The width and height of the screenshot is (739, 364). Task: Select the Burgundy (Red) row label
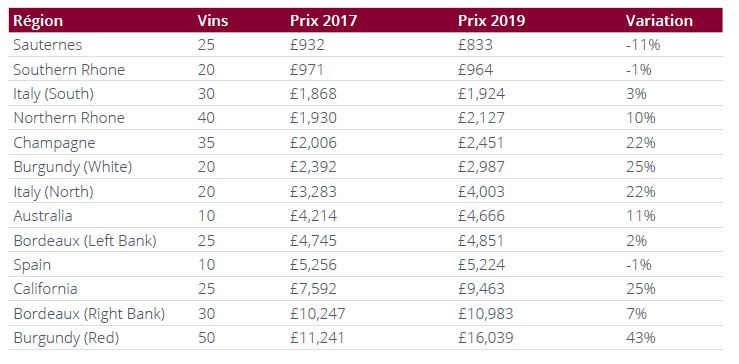pyautogui.click(x=66, y=338)
